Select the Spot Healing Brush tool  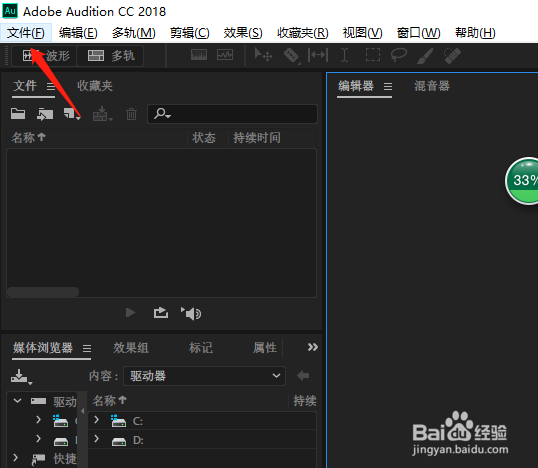point(452,56)
